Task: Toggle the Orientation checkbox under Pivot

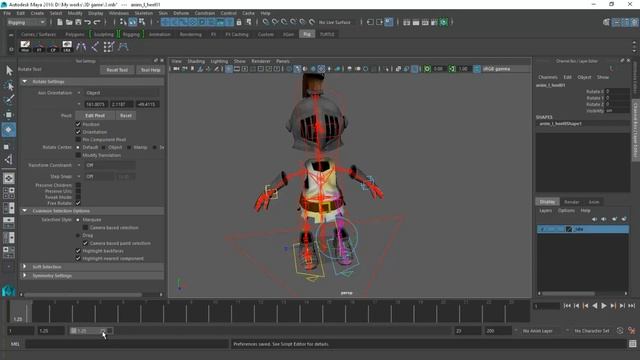Action: (x=78, y=132)
